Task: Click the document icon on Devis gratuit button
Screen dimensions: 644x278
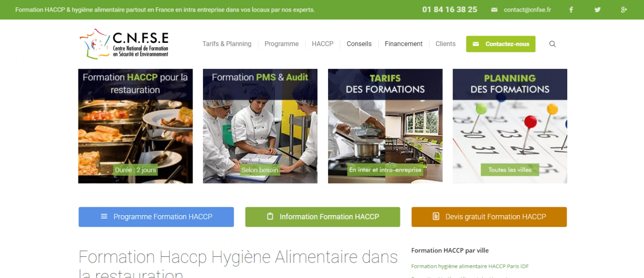Action: click(436, 216)
